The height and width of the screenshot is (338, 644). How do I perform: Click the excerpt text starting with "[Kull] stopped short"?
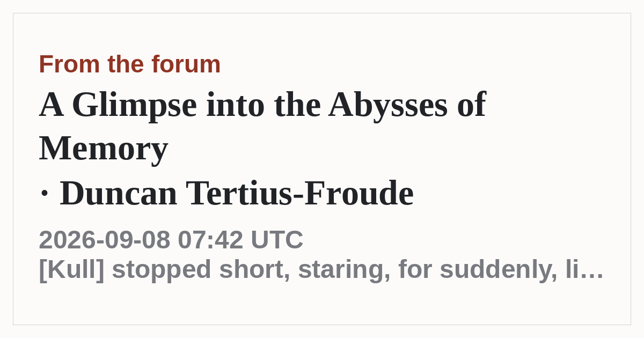click(x=321, y=269)
